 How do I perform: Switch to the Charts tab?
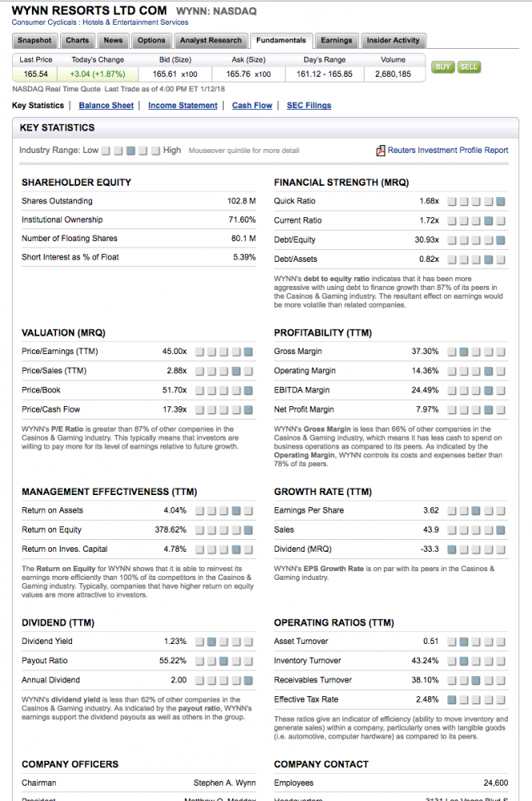[x=77, y=40]
